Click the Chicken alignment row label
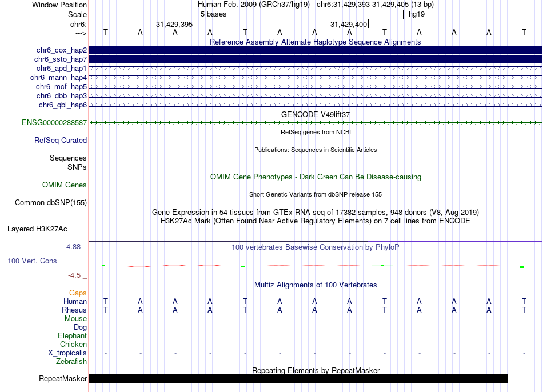The image size is (543, 392). tap(73, 344)
